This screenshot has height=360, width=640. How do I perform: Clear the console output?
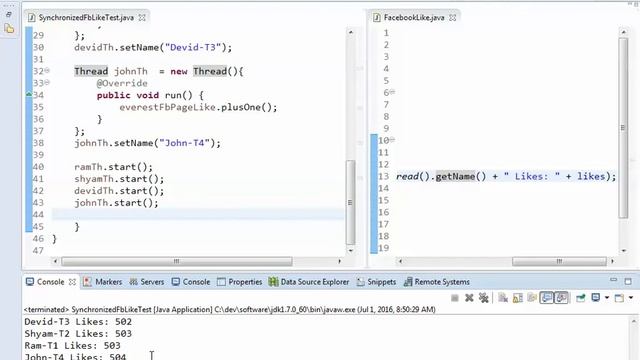pos(503,298)
